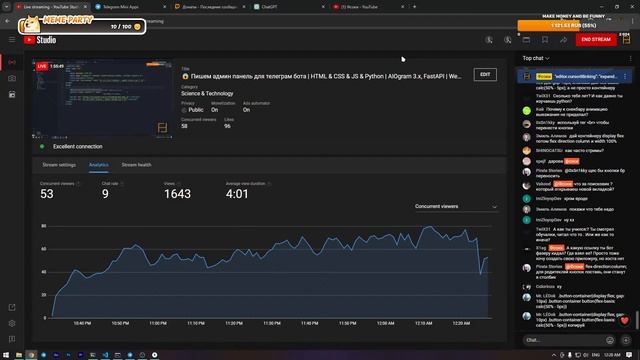Click the Science & Technology category text

(x=207, y=93)
